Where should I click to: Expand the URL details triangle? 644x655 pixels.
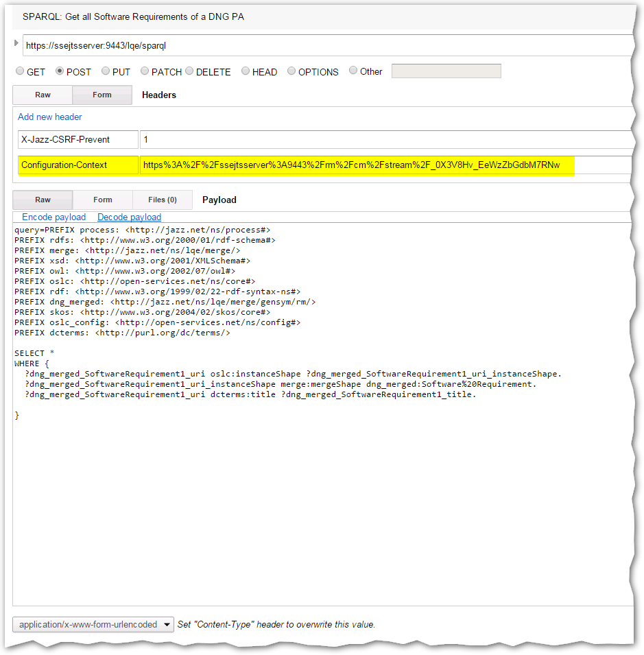pyautogui.click(x=16, y=44)
